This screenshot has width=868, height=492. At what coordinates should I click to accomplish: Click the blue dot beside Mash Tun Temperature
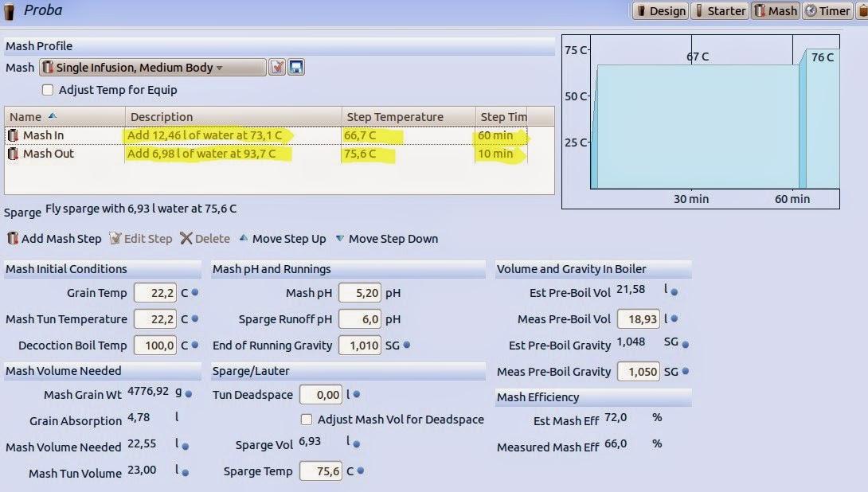pos(195,318)
